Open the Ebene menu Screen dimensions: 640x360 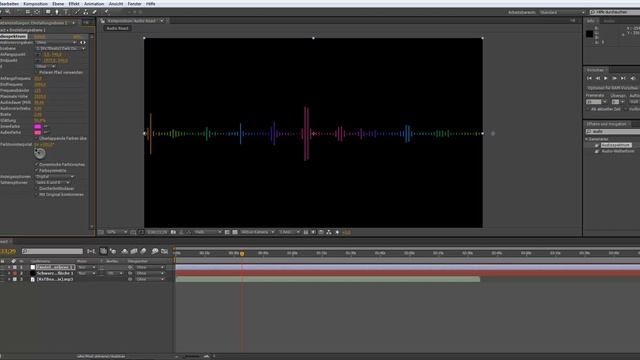(x=58, y=4)
